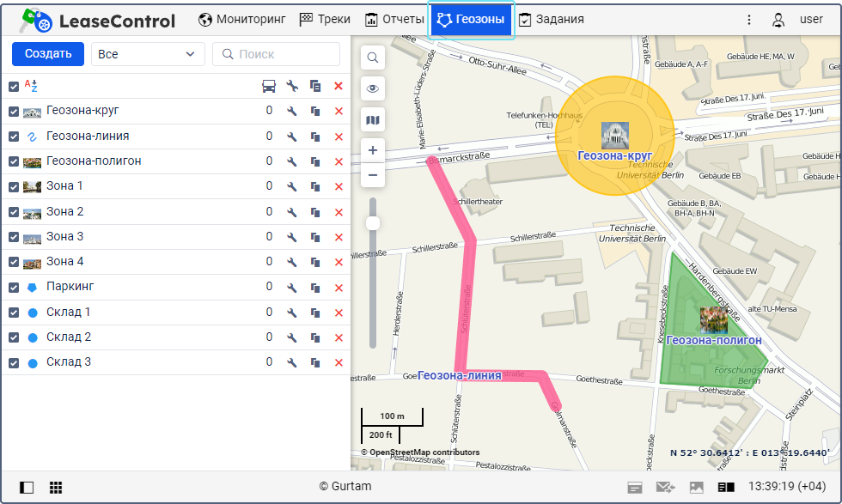Click the map search magnifier icon
Viewport: 842px width, 504px height.
click(x=373, y=57)
